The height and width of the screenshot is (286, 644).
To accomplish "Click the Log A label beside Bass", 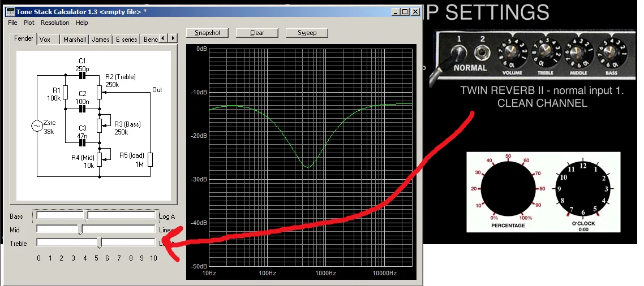I will 167,216.
